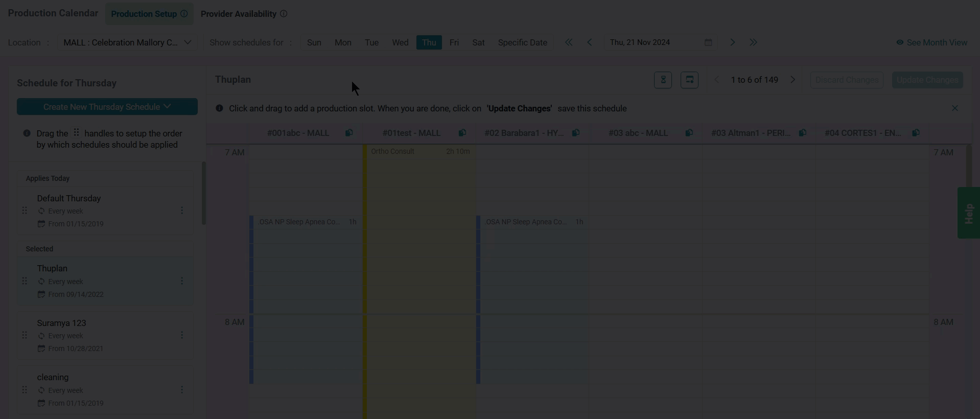
Task: Open options menu for Suramya 123
Action: coord(182,335)
